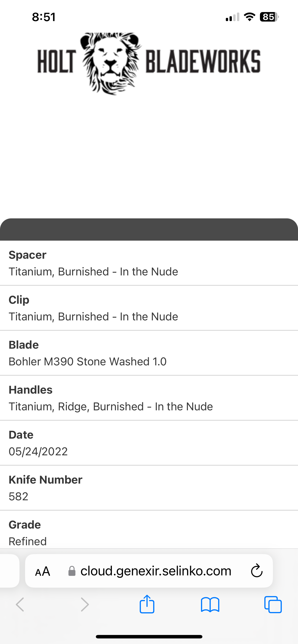Image resolution: width=298 pixels, height=644 pixels.
Task: Click the Holt Bladeworks lion logo
Action: tap(111, 63)
